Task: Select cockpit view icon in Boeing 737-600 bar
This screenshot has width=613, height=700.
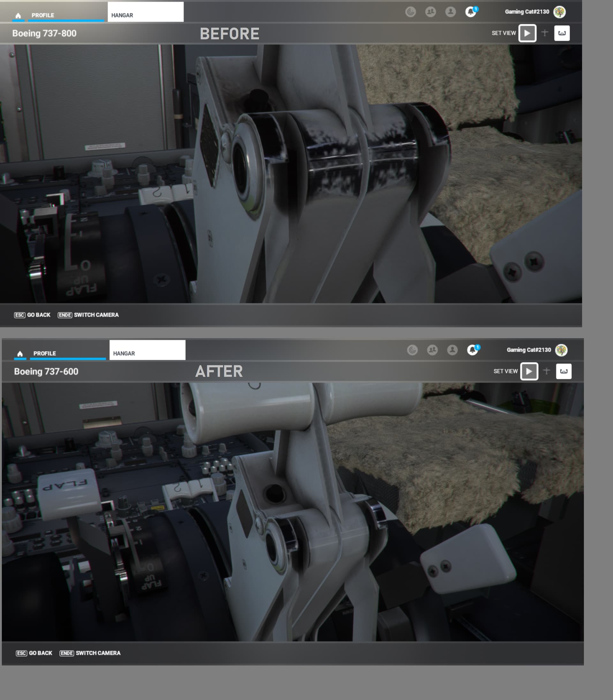Action: [x=564, y=371]
